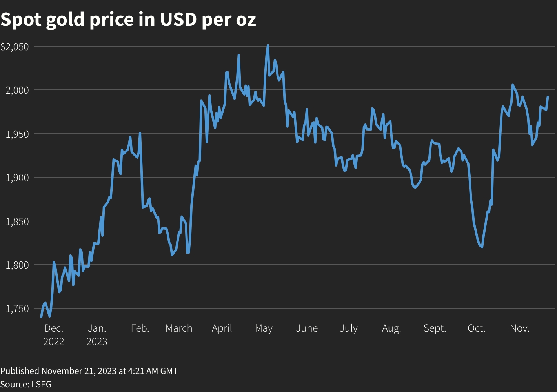Click the 2,000 y-axis label
The width and height of the screenshot is (557, 392).
(17, 90)
